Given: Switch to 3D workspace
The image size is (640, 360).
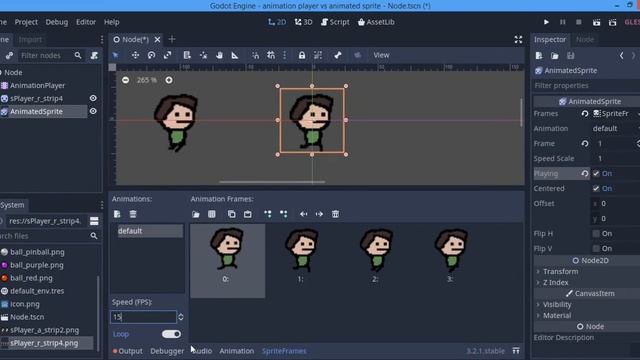Looking at the screenshot, I should (x=303, y=22).
